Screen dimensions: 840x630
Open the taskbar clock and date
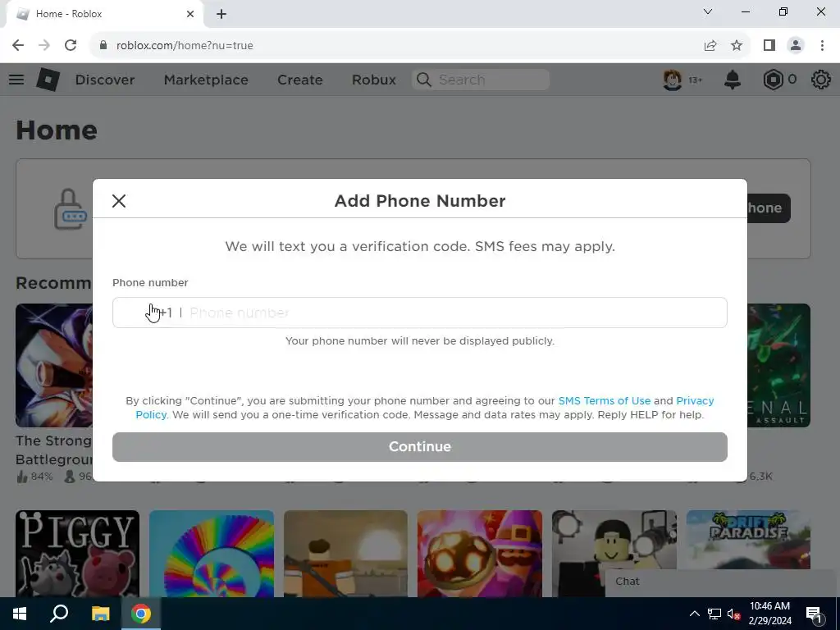point(769,614)
